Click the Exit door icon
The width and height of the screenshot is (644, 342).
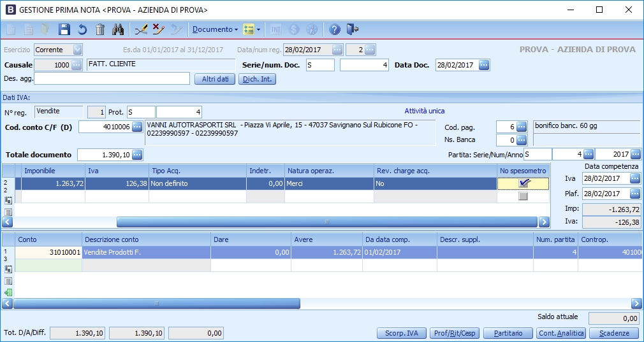(353, 29)
